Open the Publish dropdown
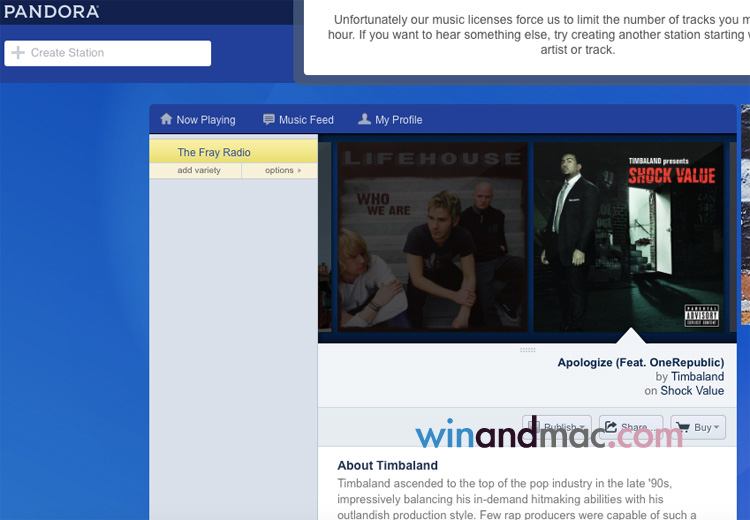 557,427
